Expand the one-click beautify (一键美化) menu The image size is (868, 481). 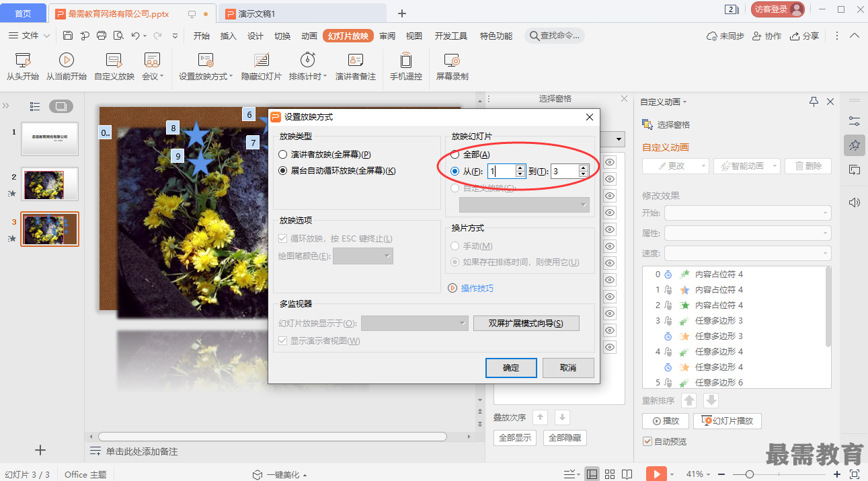pos(280,474)
